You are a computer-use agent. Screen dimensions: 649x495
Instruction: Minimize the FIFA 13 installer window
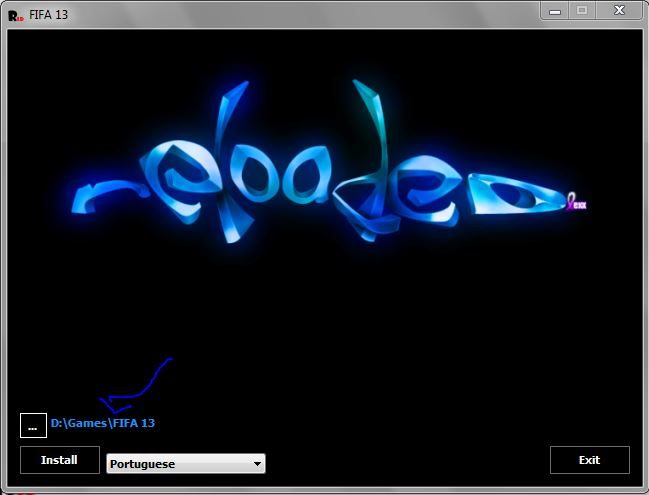555,9
